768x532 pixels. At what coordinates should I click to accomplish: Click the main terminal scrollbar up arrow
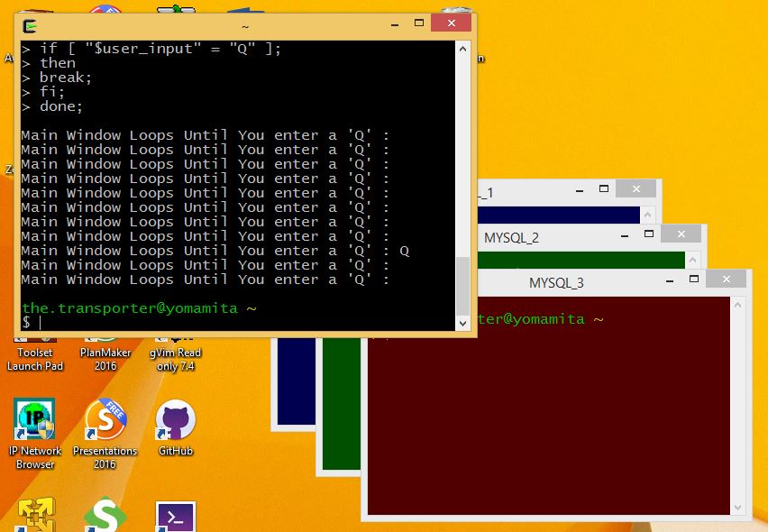462,49
